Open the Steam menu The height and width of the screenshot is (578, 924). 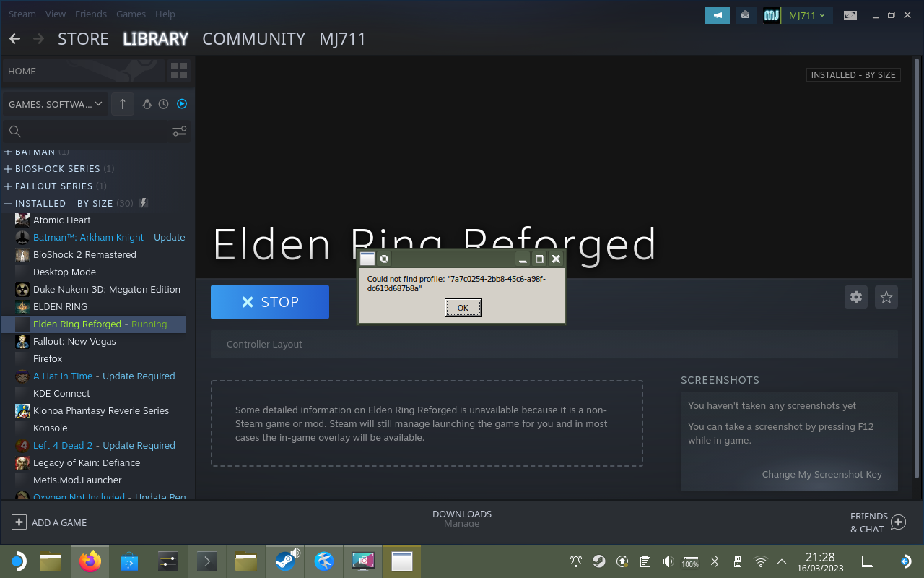click(x=22, y=14)
